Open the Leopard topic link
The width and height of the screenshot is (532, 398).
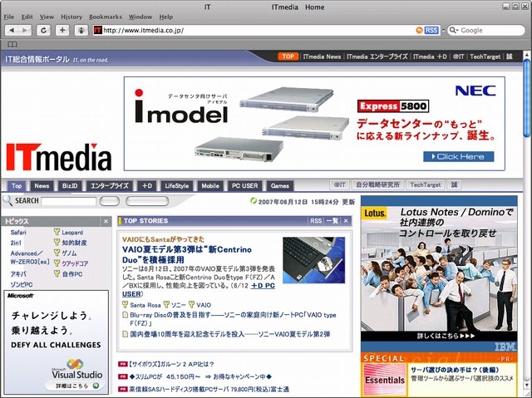click(72, 233)
